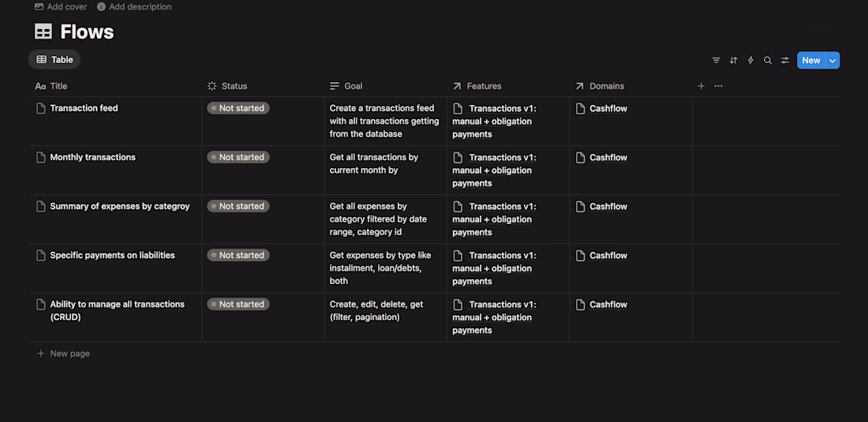Open the Status column header menu
The image size is (868, 422).
234,86
